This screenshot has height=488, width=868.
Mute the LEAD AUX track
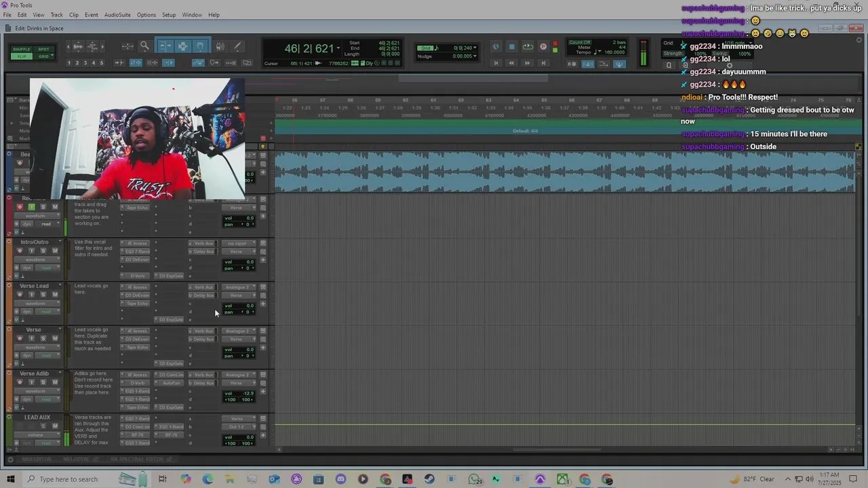coord(55,426)
